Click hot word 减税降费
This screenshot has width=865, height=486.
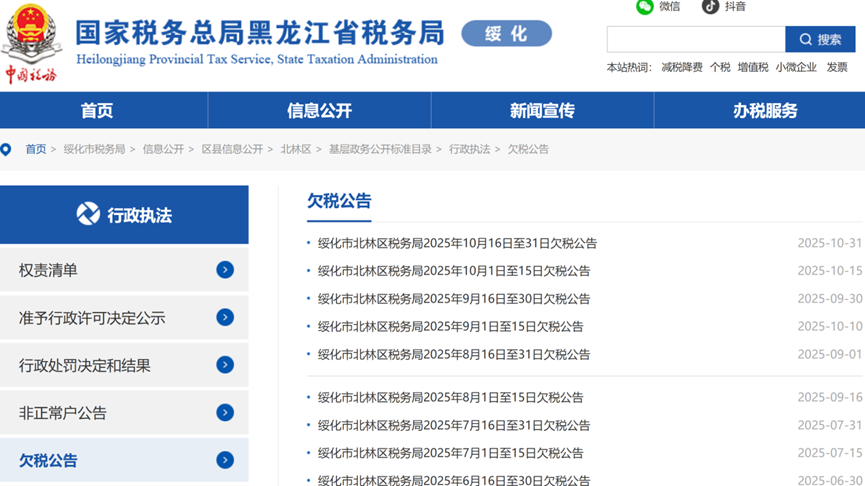(682, 67)
